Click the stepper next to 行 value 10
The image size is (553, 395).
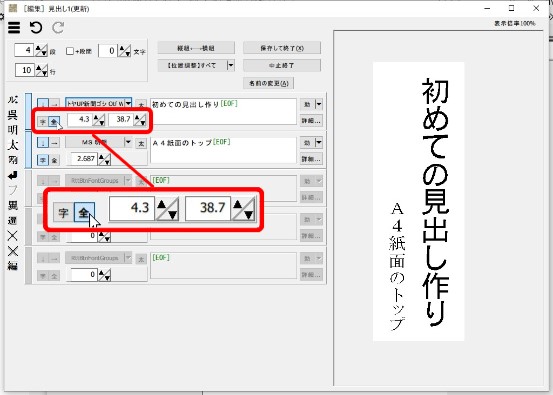point(42,70)
